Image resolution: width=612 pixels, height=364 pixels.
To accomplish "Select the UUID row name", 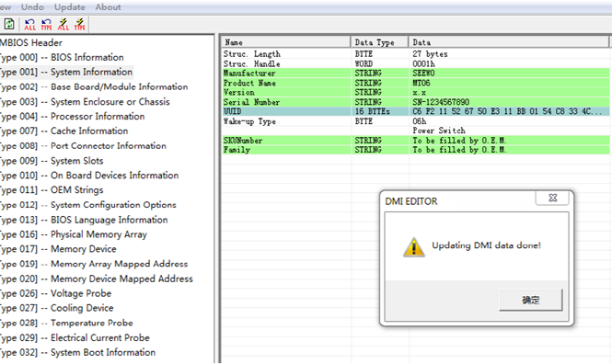I will coord(232,111).
